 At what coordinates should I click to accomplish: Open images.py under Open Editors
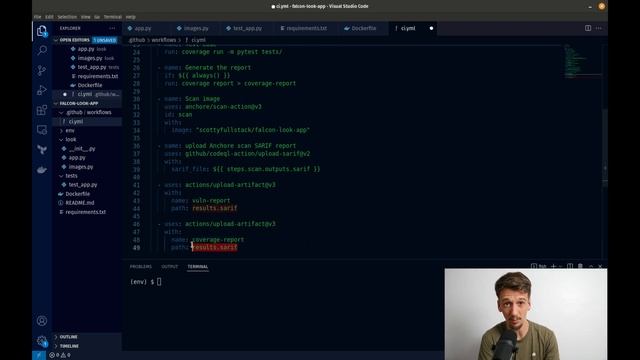point(87,58)
